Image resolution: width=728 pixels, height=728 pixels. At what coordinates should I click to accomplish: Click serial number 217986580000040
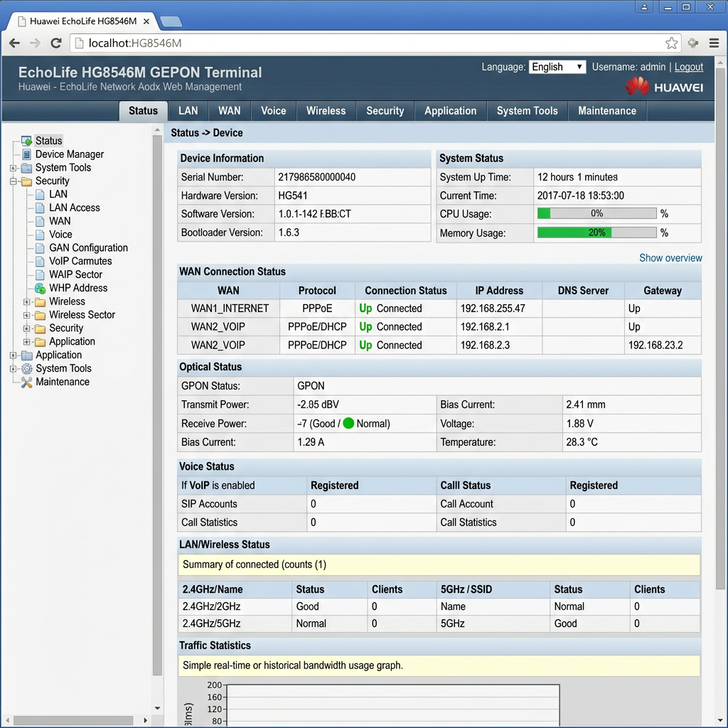tap(316, 177)
